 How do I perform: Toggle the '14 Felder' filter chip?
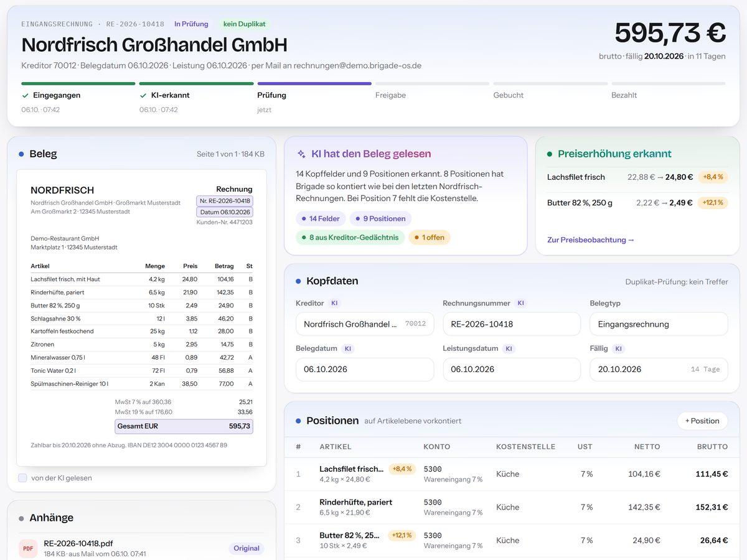(321, 218)
